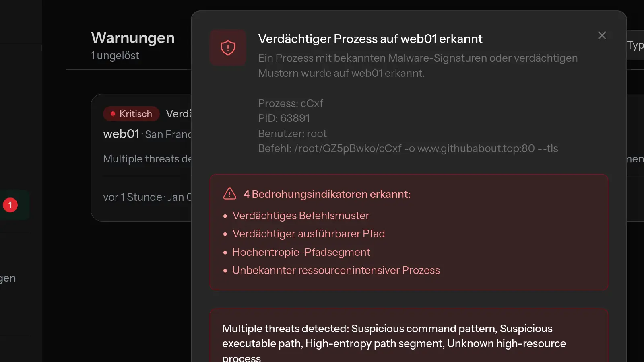The image size is (644, 362).
Task: Toggle the Verdächtiges Befehlsmuster indicator
Action: (x=301, y=216)
